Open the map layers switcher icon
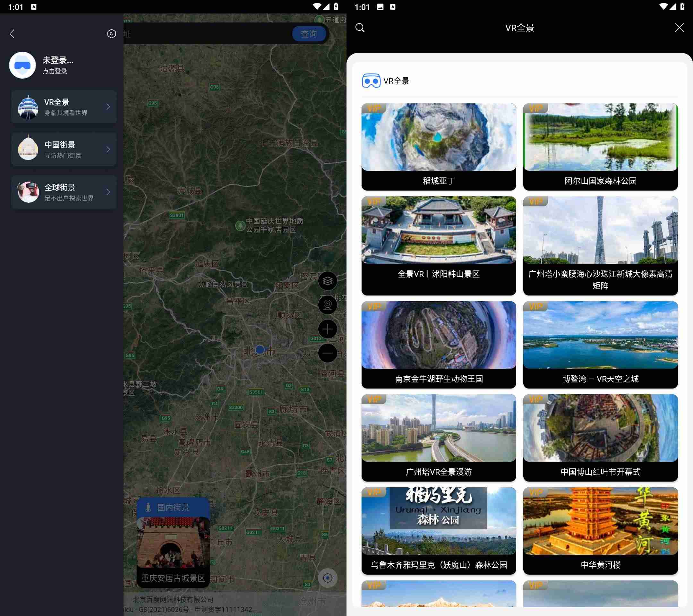693x616 pixels. [328, 281]
